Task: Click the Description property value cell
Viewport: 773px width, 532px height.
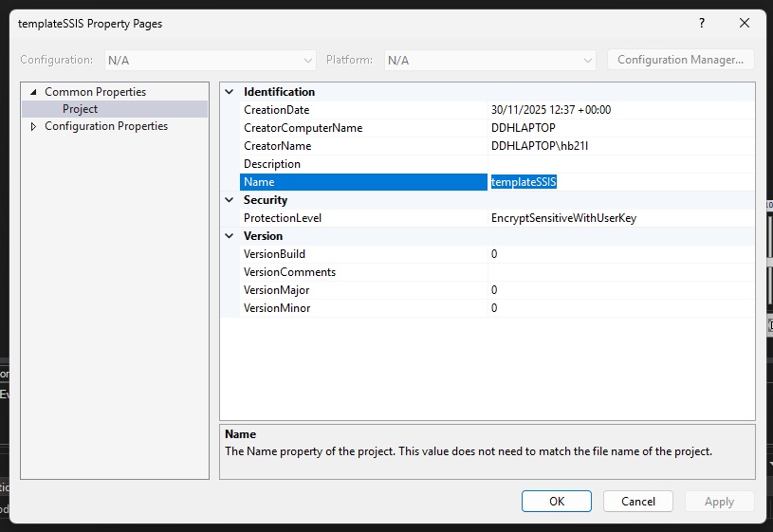Action: click(620, 164)
